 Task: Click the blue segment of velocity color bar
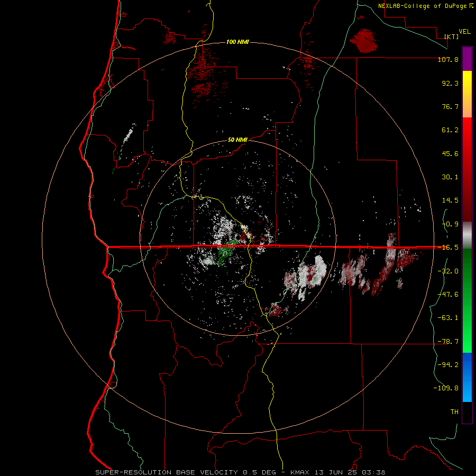pos(467,377)
